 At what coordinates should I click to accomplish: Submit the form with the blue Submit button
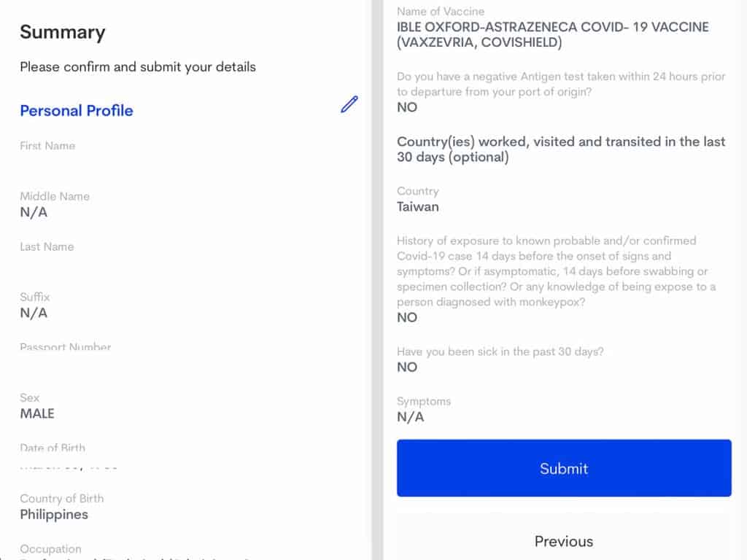[564, 468]
